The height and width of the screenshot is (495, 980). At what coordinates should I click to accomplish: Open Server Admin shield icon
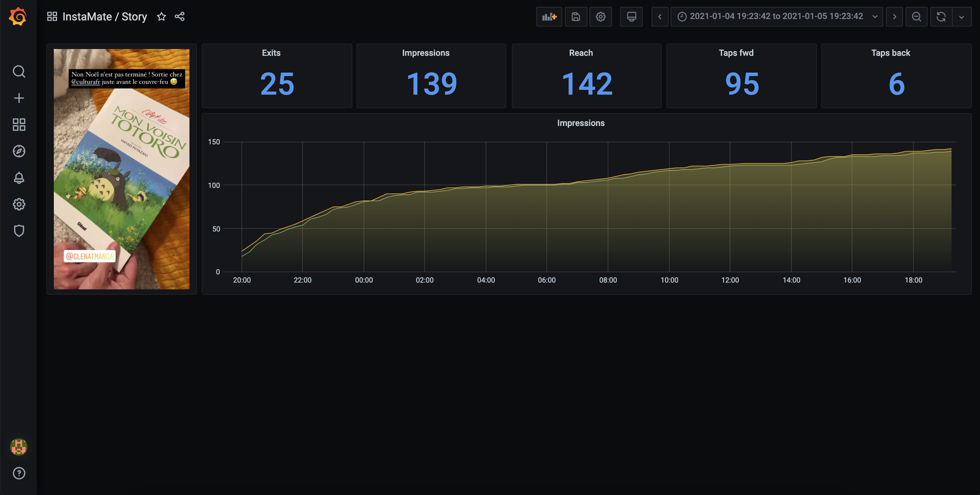(19, 231)
